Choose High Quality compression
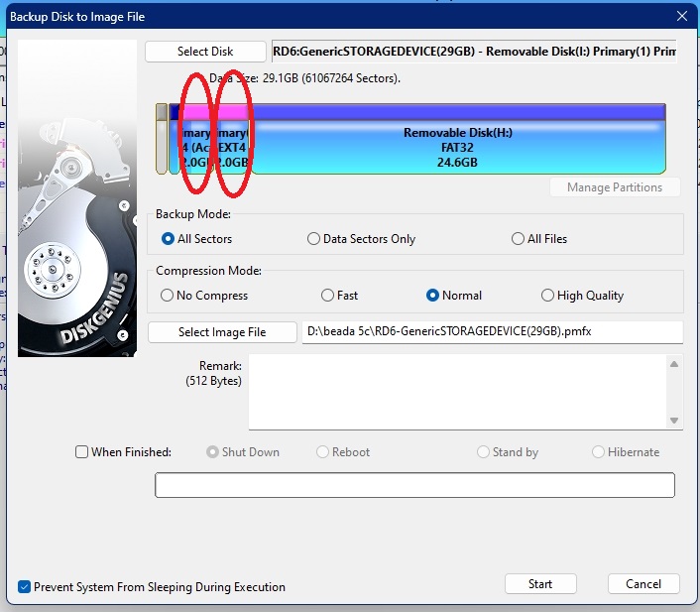Screen dimensions: 700x612 (547, 296)
